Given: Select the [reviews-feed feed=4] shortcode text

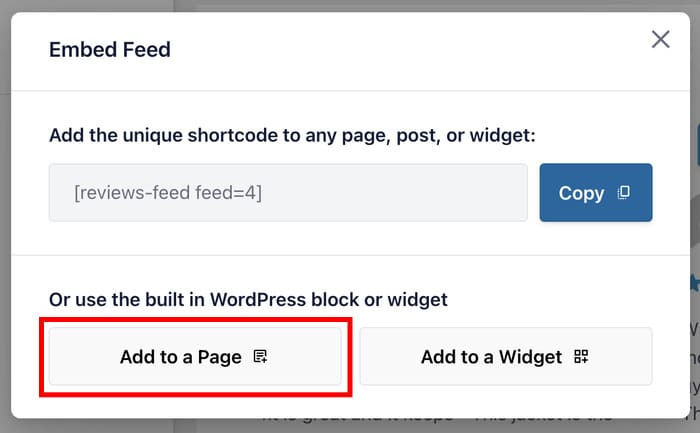Looking at the screenshot, I should click(x=168, y=193).
